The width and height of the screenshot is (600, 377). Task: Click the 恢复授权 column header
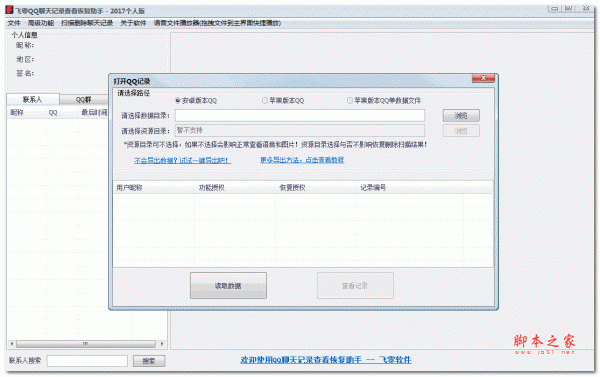[316, 188]
